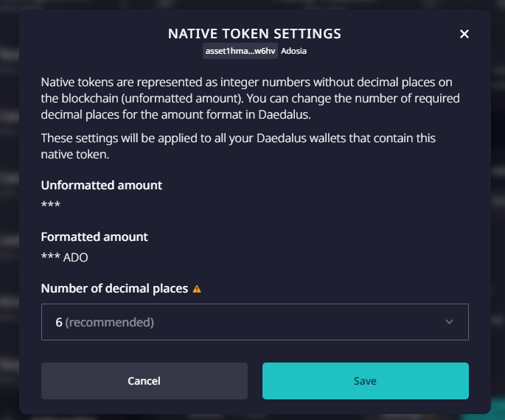Select the masked unformatted amount value

[51, 205]
